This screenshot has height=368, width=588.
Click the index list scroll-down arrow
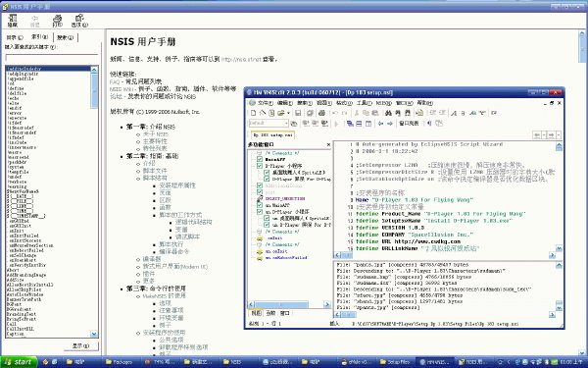(94, 334)
